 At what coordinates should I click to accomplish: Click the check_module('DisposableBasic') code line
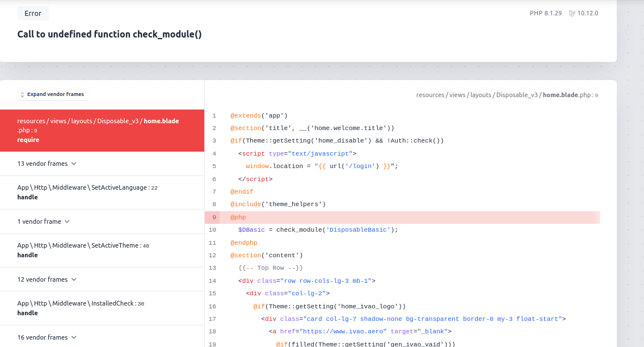tap(318, 230)
